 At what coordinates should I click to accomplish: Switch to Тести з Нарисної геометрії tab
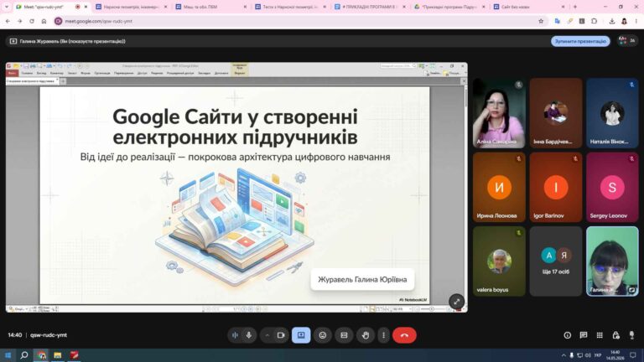click(x=290, y=7)
